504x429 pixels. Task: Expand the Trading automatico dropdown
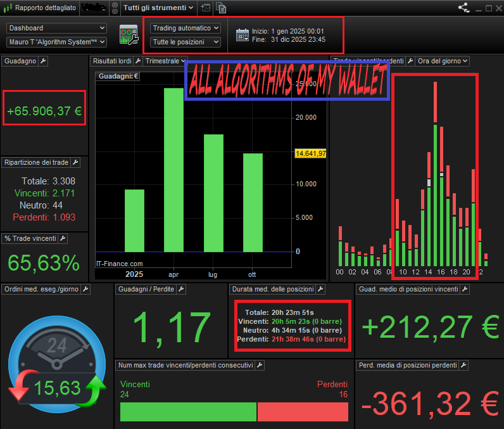click(x=186, y=28)
